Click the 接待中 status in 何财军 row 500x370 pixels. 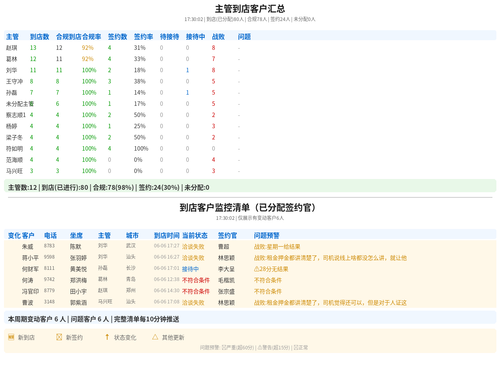tap(190, 269)
